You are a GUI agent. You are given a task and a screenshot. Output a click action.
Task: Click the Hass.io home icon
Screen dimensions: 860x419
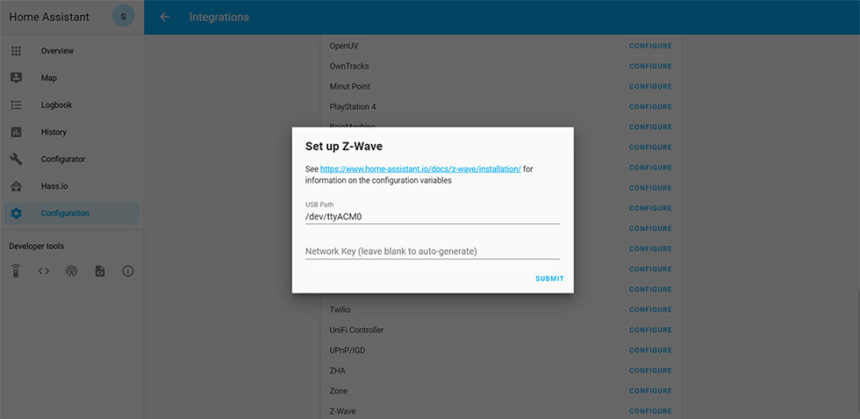click(x=16, y=186)
